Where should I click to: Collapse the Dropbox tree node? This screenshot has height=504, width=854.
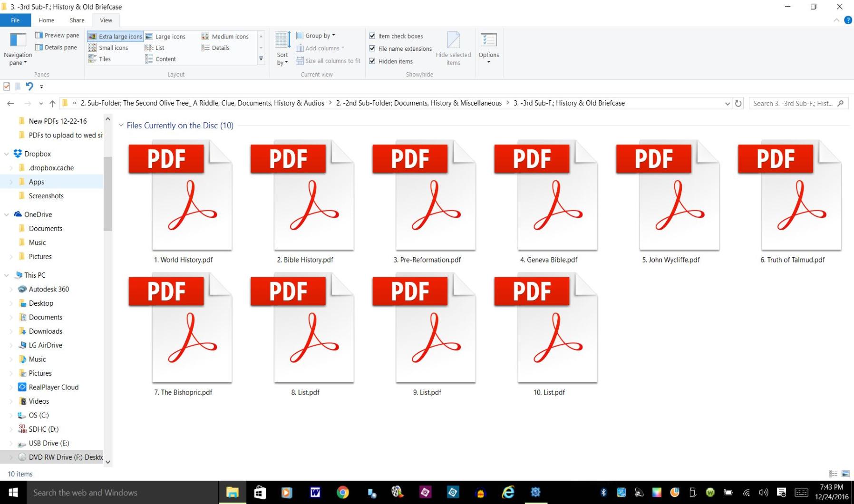7,154
